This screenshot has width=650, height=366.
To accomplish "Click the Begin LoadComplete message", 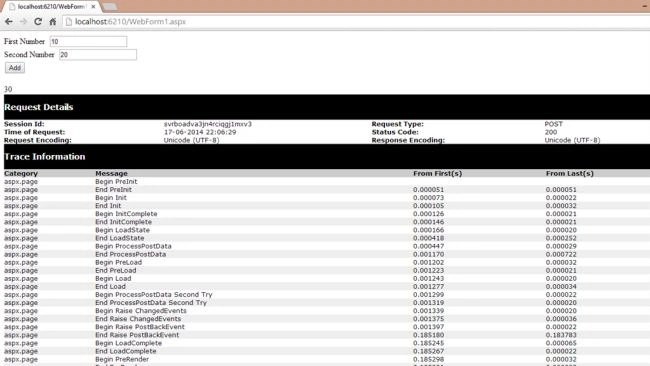I will 129,343.
